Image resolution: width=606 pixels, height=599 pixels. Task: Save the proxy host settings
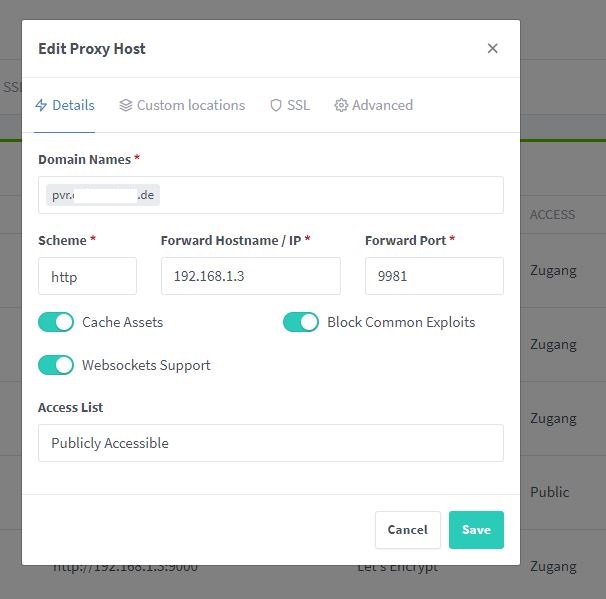[476, 530]
